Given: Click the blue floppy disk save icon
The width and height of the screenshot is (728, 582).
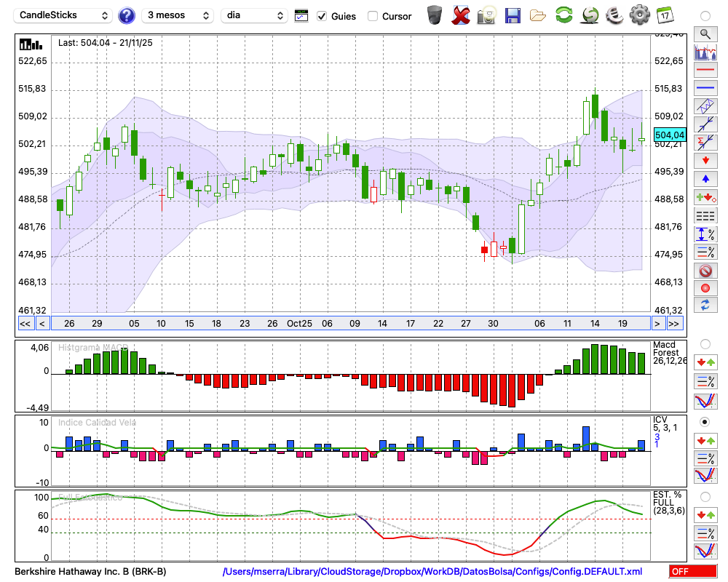Looking at the screenshot, I should click(x=513, y=15).
